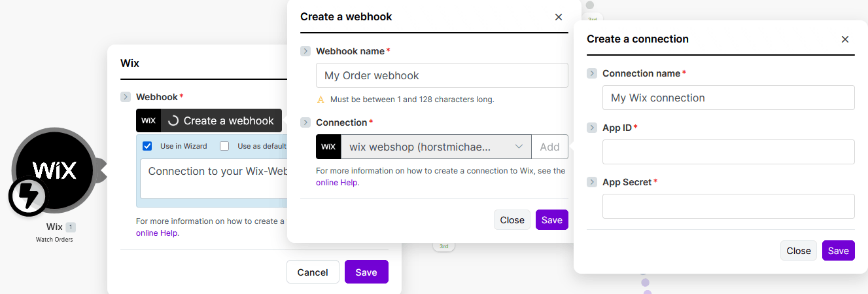Save the Create a connection dialog

tap(839, 251)
